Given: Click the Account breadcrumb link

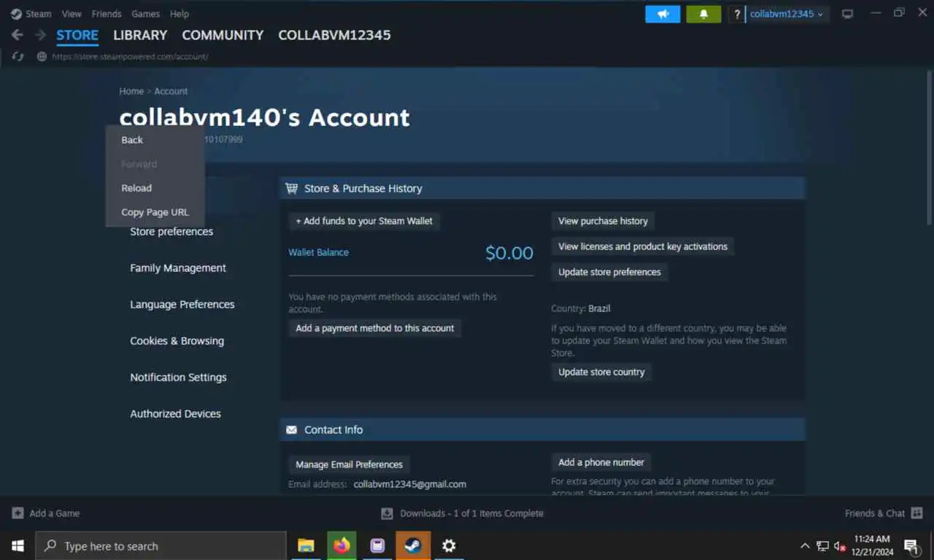Looking at the screenshot, I should 171,91.
